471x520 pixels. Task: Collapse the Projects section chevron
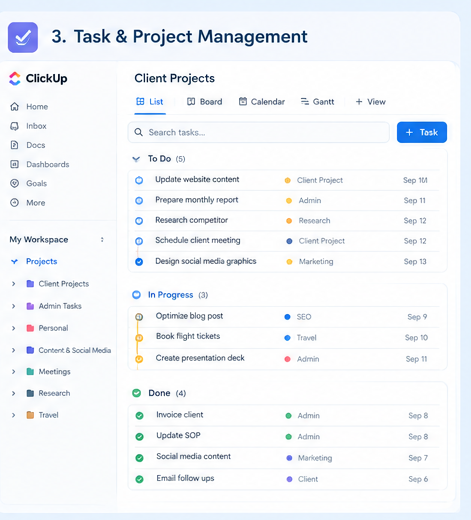click(14, 261)
